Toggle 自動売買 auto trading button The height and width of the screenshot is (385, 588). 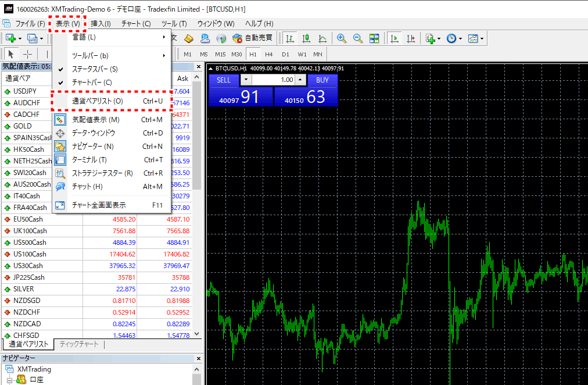(252, 38)
